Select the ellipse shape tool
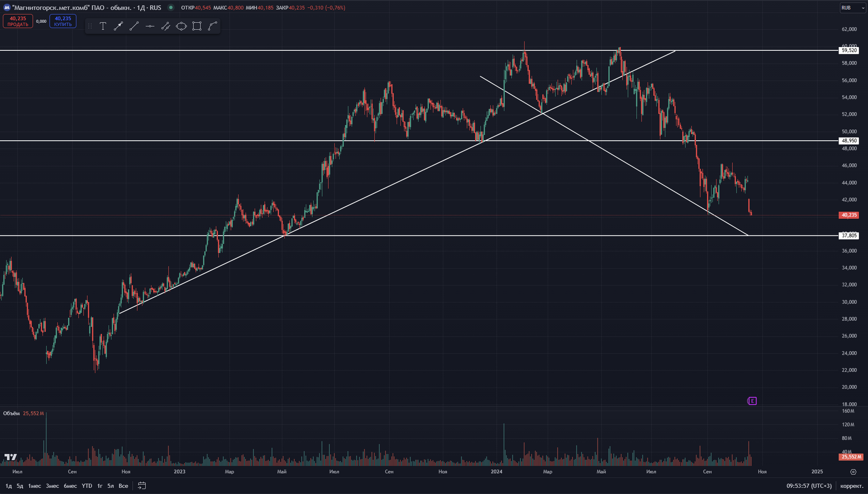 (181, 26)
